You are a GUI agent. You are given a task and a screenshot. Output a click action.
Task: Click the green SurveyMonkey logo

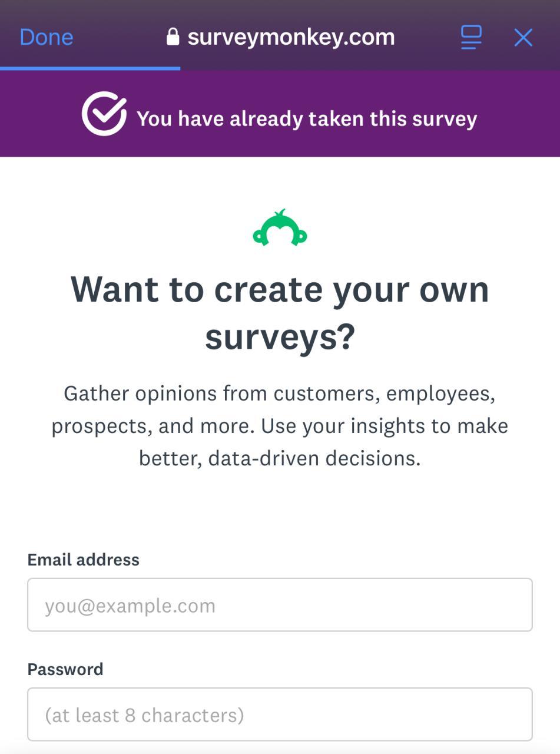click(280, 229)
